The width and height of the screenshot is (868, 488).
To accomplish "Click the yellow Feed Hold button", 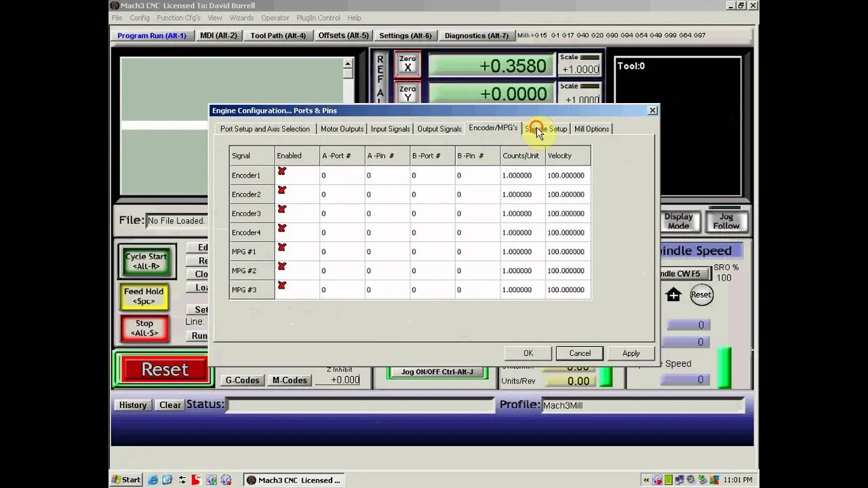I will [x=144, y=296].
